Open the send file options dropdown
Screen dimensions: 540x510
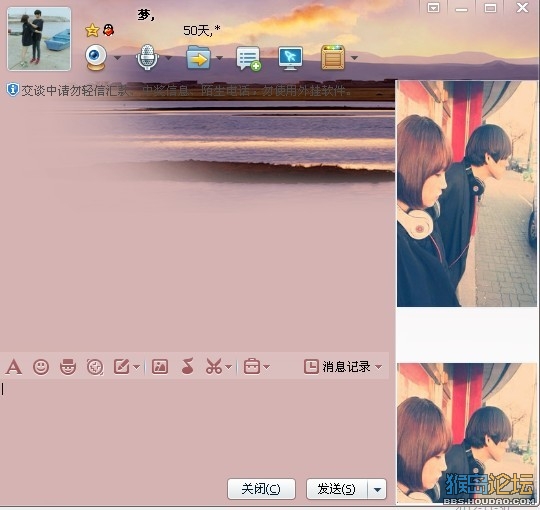[x=219, y=58]
